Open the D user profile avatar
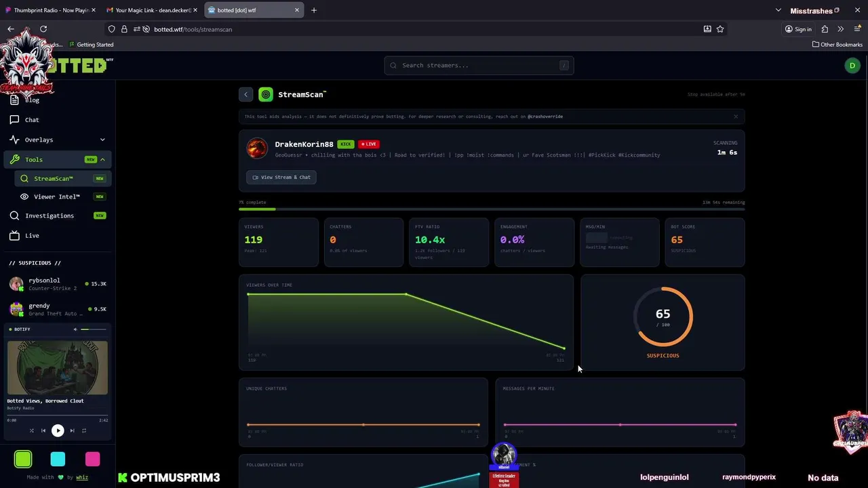The height and width of the screenshot is (488, 868). (x=852, y=65)
